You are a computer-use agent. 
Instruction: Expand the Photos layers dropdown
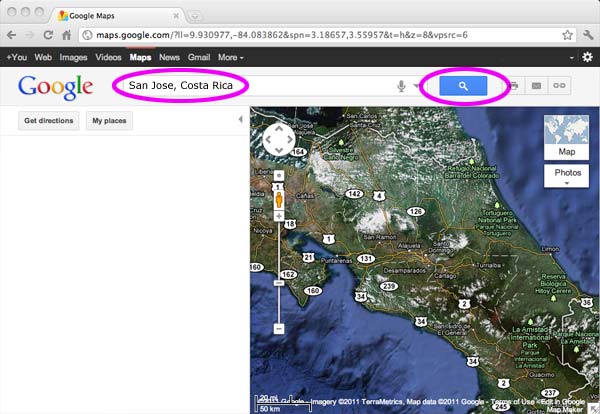[566, 176]
